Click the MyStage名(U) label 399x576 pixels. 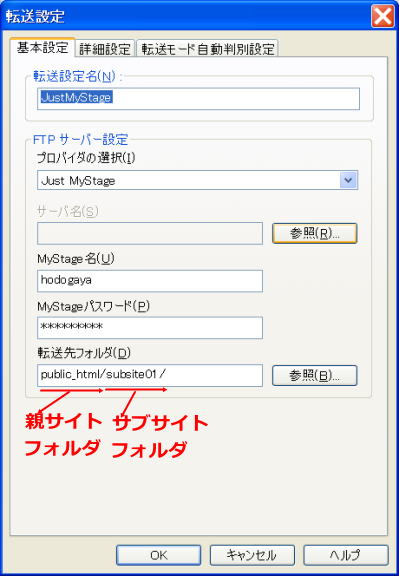click(76, 259)
